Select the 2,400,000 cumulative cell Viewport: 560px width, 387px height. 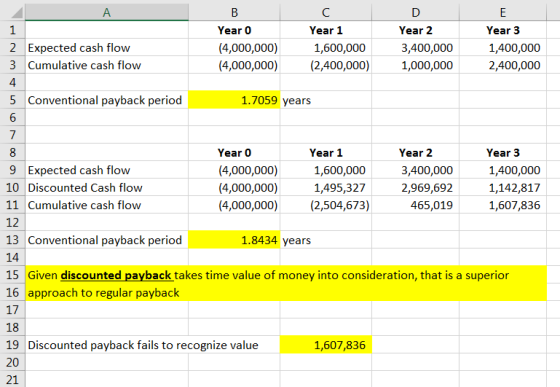503,65
